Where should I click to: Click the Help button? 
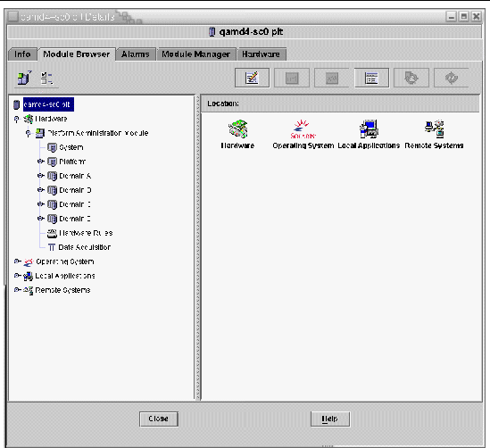330,419
